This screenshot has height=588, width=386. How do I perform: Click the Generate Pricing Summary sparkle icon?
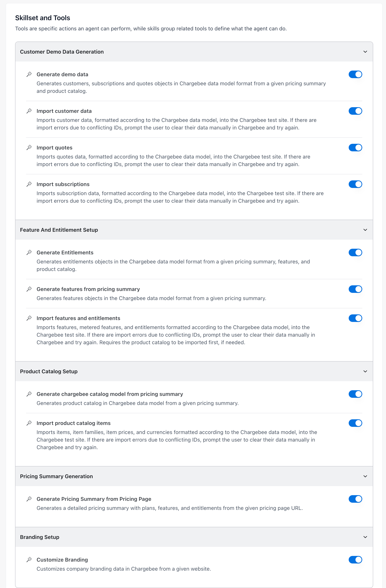click(29, 498)
